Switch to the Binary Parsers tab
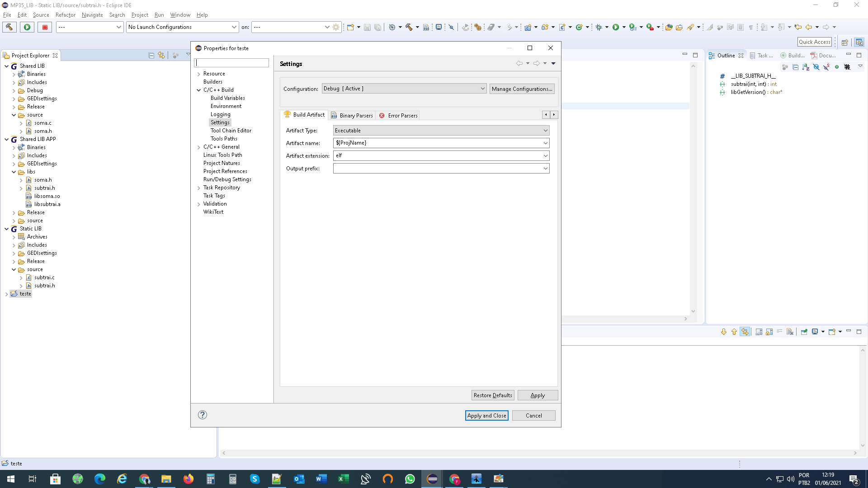 pos(352,115)
